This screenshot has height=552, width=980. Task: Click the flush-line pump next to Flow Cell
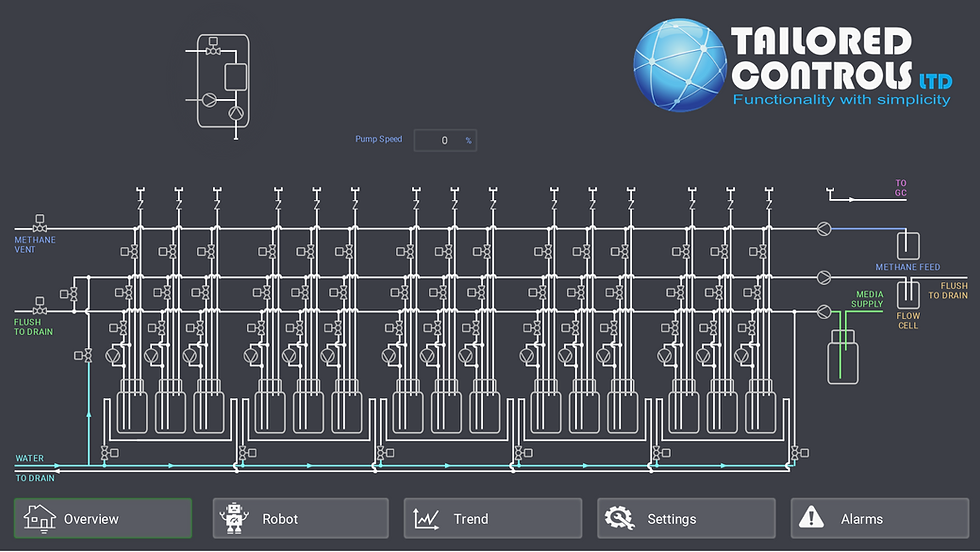coord(824,277)
